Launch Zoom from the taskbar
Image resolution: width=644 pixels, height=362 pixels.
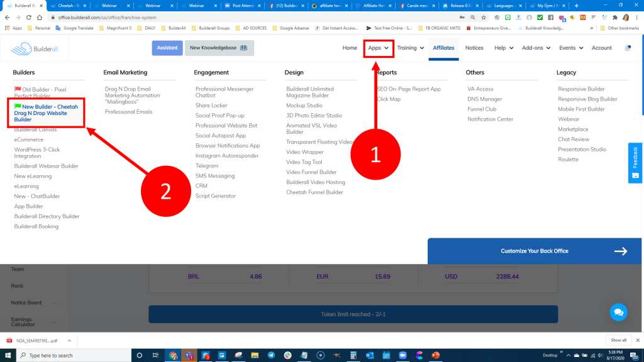point(402,356)
